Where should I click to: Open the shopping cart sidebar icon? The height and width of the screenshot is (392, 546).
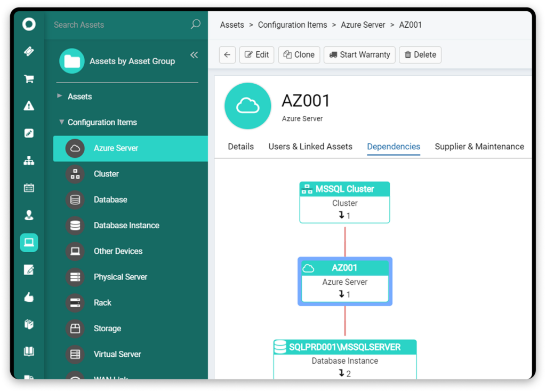coord(29,79)
